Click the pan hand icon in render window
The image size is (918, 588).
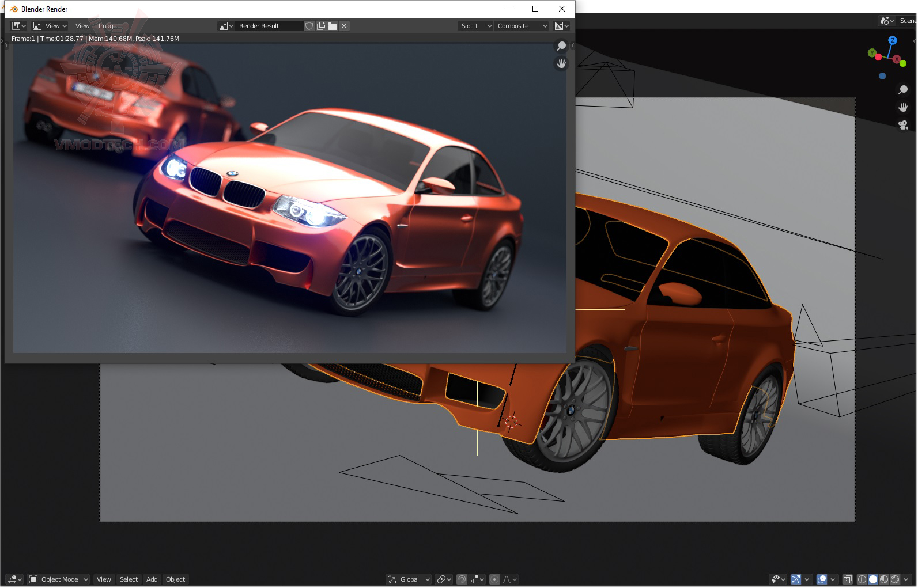coord(561,64)
